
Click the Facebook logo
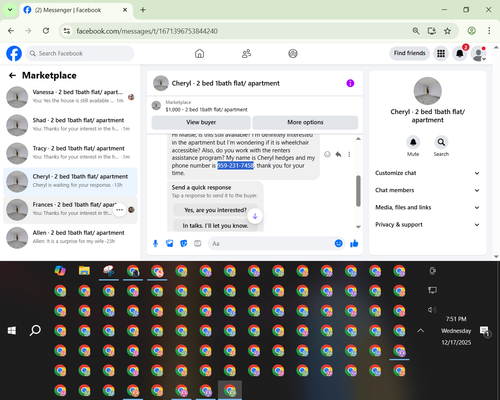(14, 53)
